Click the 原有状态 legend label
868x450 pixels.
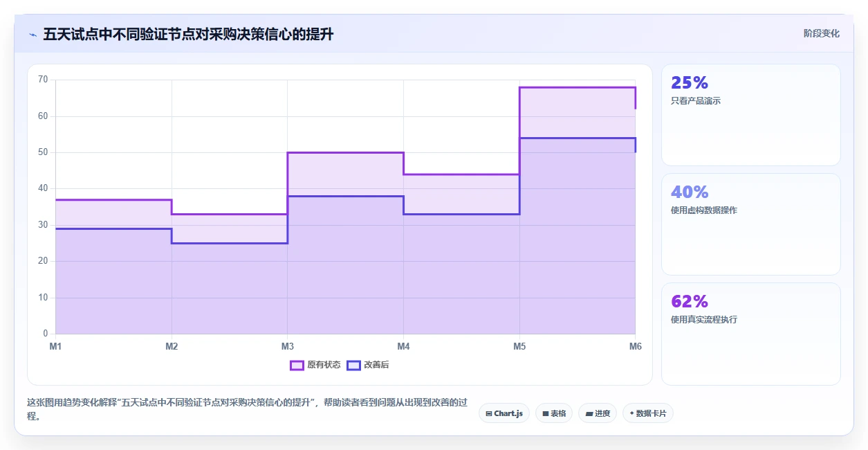324,366
